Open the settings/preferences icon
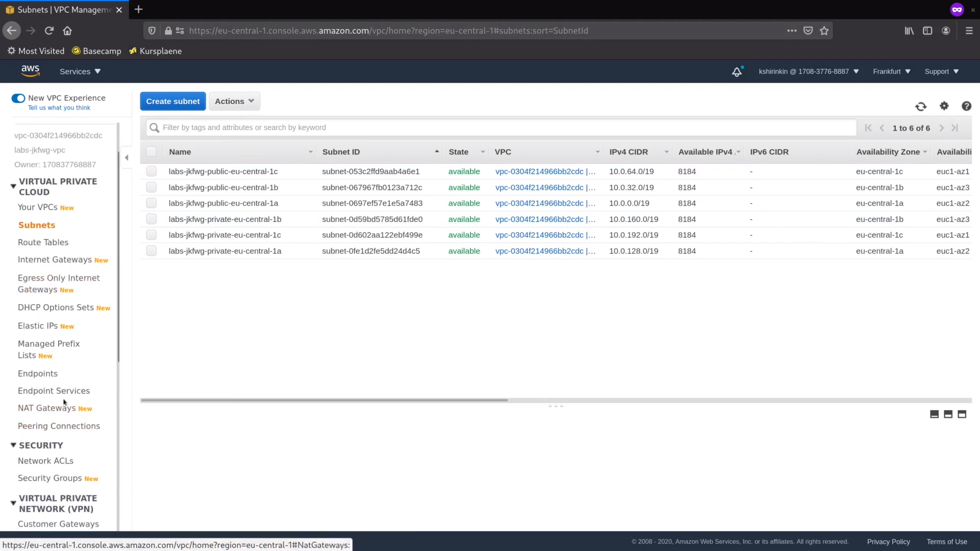This screenshot has height=551, width=980. click(944, 106)
